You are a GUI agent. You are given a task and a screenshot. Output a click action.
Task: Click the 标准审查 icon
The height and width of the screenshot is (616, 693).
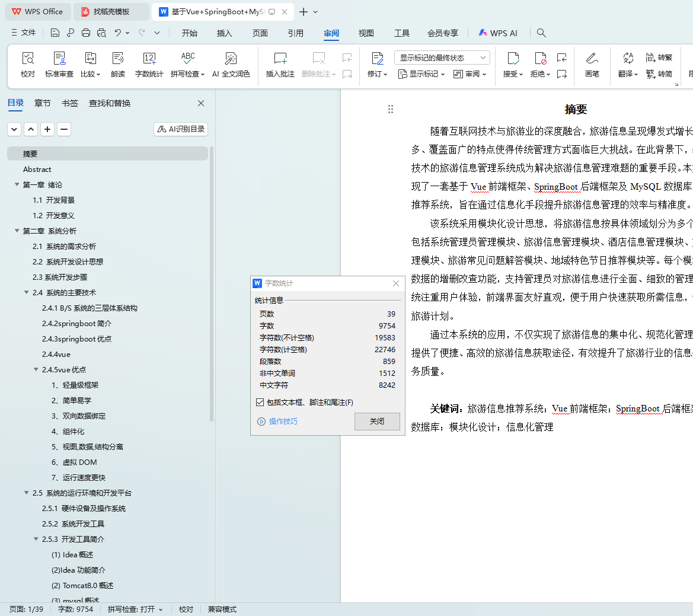pyautogui.click(x=59, y=58)
